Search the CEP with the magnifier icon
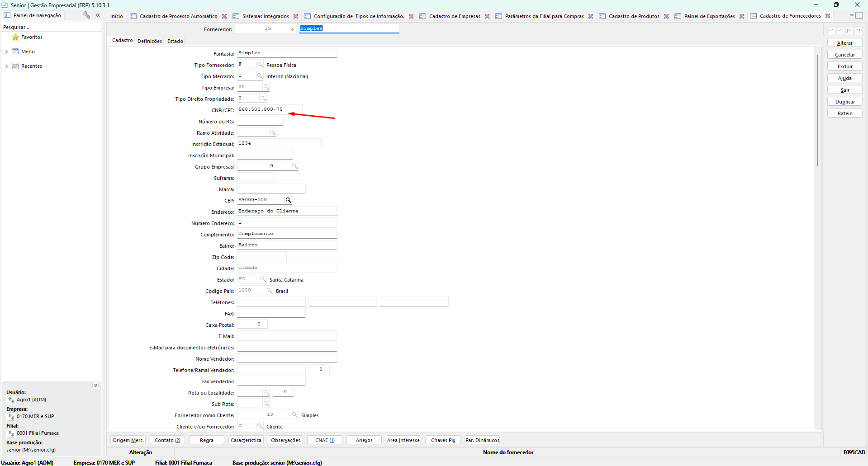Screen dimensions: 868x466 pyautogui.click(x=288, y=200)
